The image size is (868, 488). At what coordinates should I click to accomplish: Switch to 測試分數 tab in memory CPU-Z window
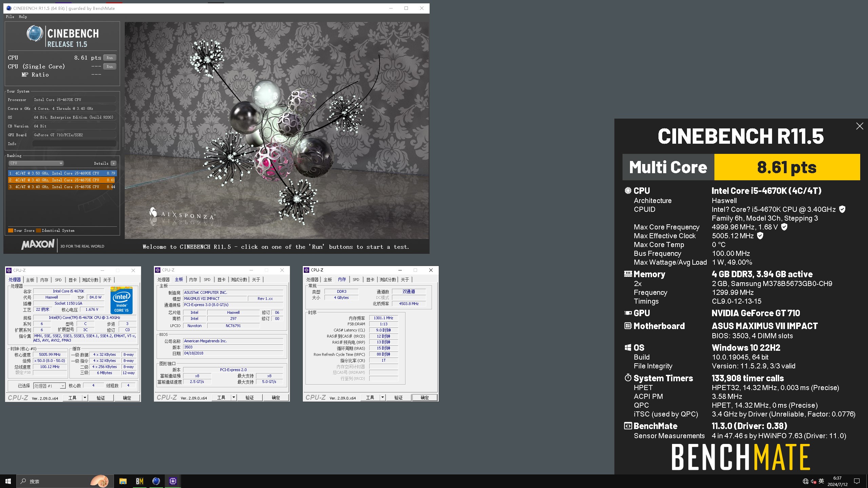point(388,280)
